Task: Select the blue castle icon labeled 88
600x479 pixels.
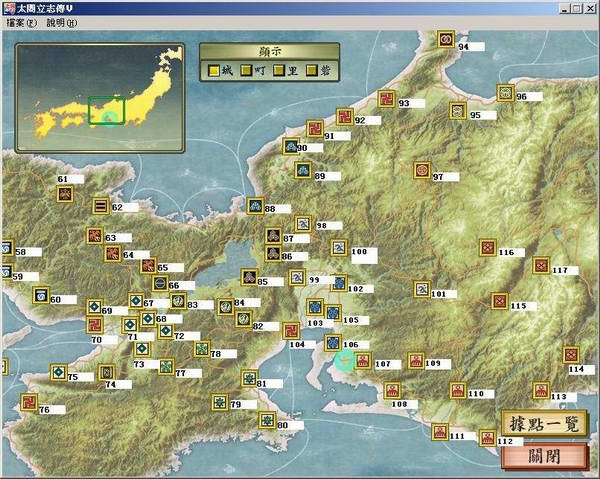Action: coord(255,205)
